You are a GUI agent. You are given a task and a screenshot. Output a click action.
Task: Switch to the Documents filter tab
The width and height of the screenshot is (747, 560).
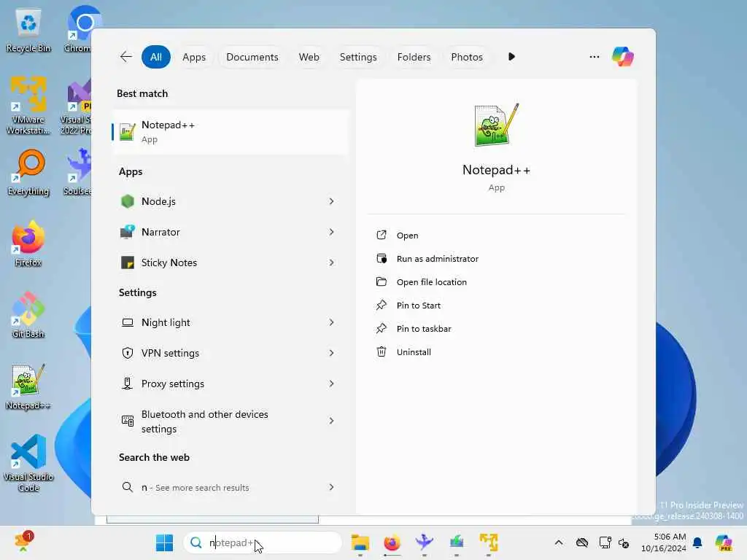click(x=252, y=57)
